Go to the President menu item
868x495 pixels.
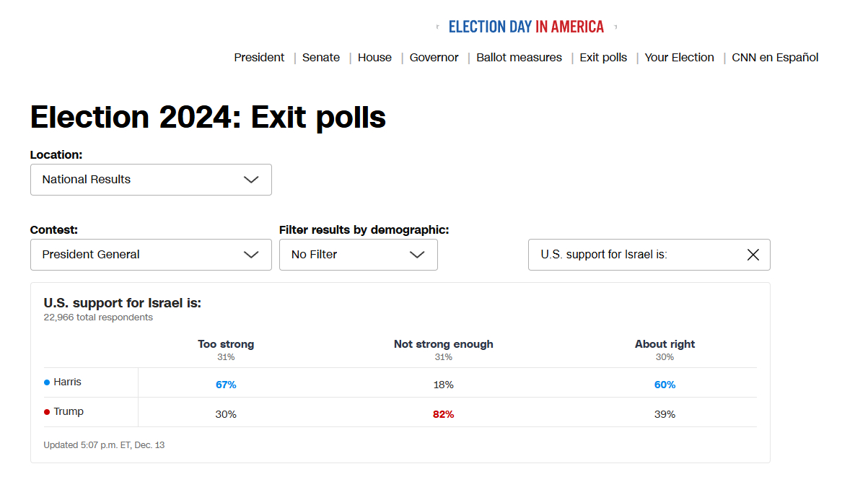click(259, 58)
